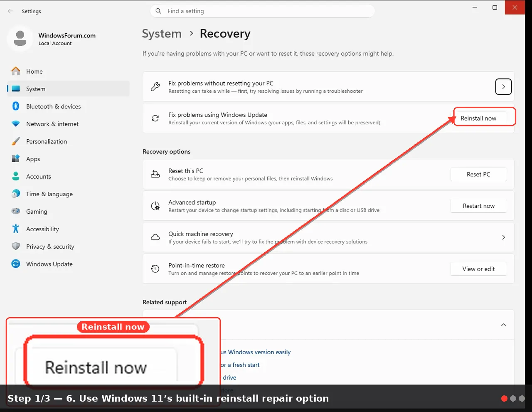Click the Recovery options heading

[167, 152]
